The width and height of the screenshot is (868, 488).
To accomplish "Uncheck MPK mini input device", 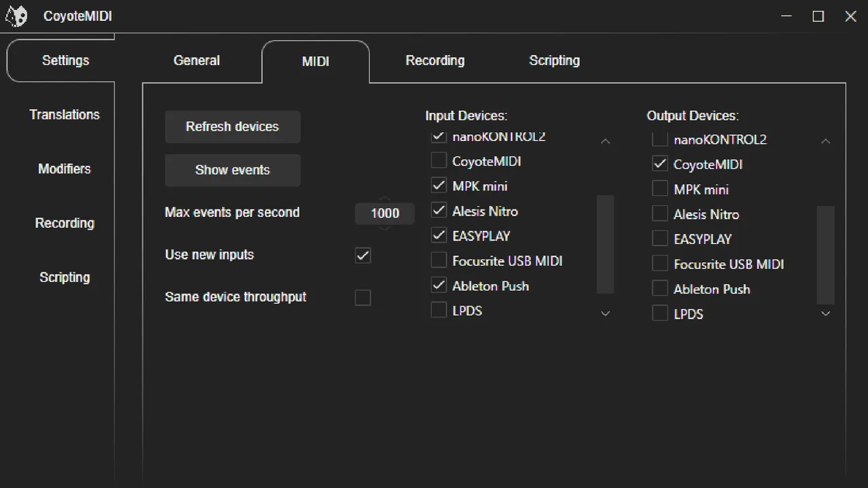I will tap(439, 186).
